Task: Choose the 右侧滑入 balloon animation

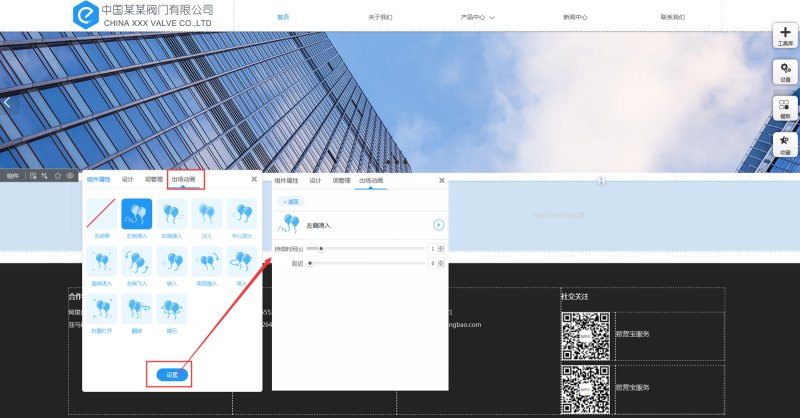Action: (171, 213)
